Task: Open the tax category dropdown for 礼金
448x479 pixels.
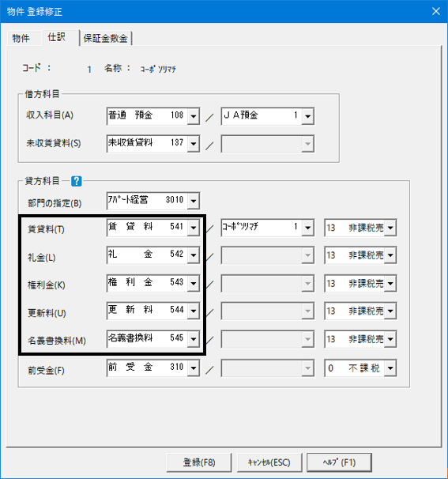Action: pyautogui.click(x=390, y=255)
